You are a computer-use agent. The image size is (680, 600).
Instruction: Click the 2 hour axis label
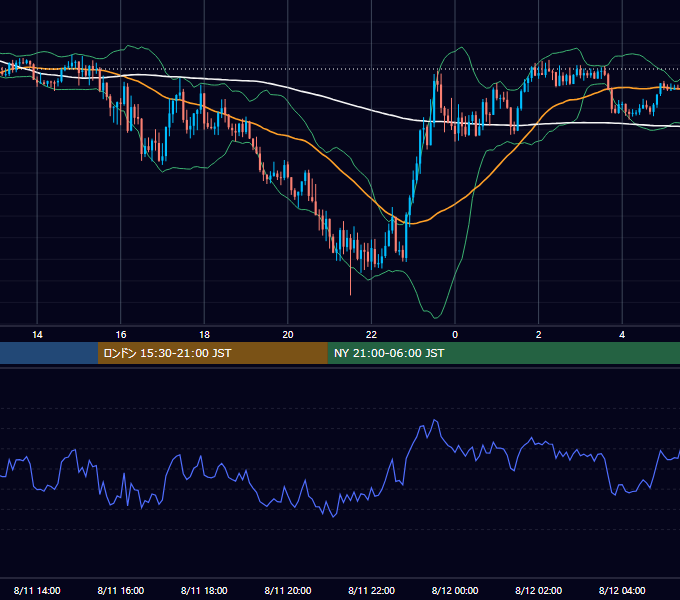coord(539,335)
